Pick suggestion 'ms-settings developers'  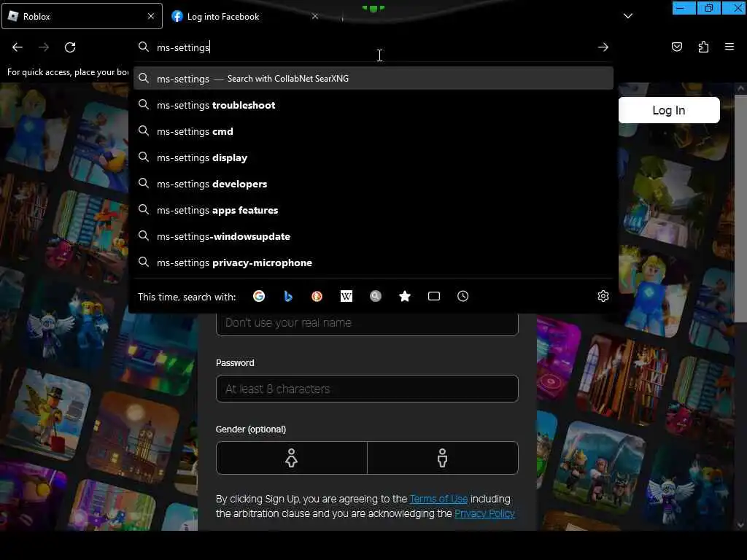(x=373, y=184)
